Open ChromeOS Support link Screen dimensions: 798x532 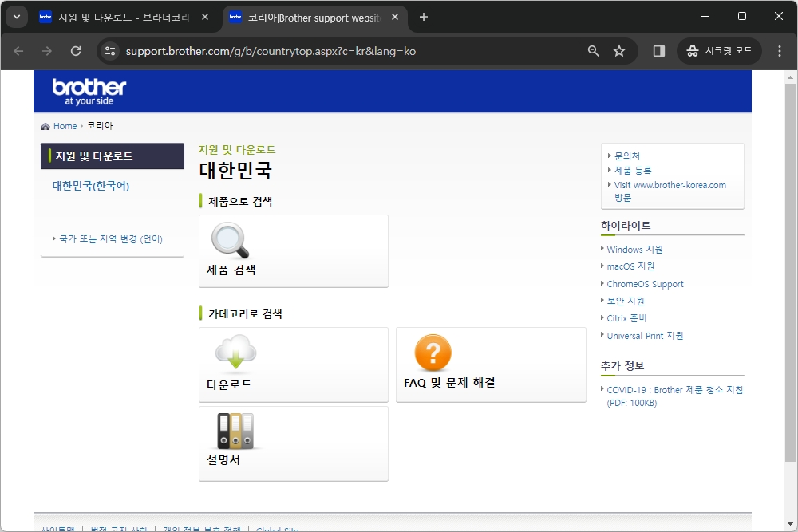pos(645,284)
